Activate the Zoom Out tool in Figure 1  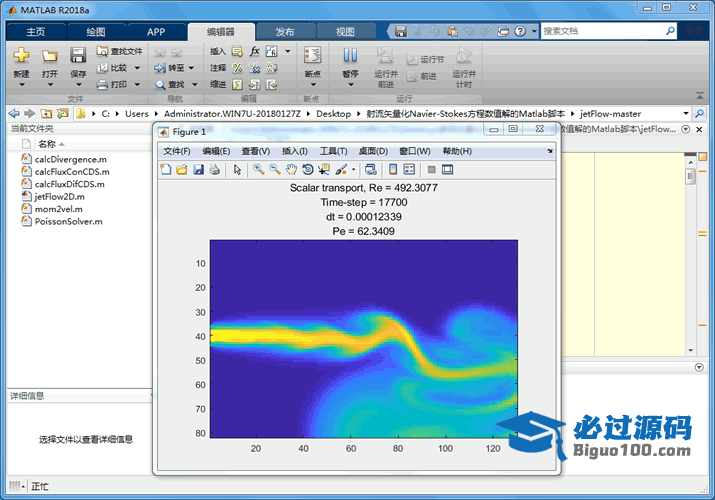(x=275, y=170)
